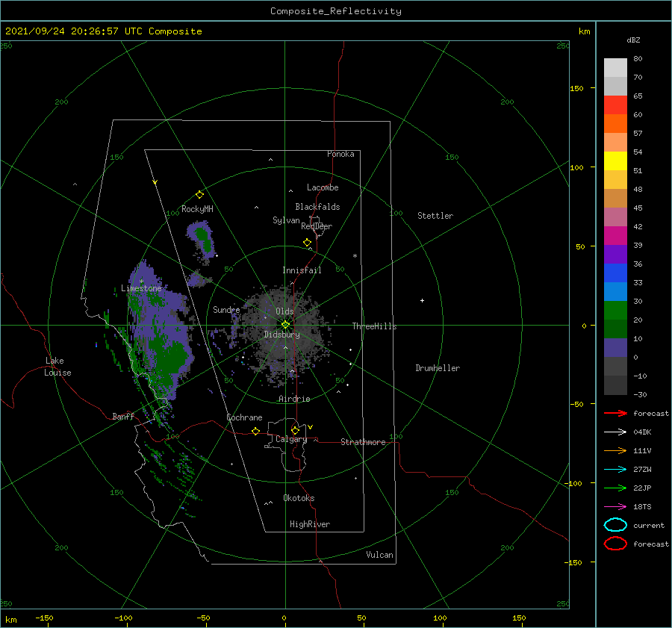The image size is (672, 628).
Task: Click the purple 36-39 dBZ swatch
Action: pyautogui.click(x=615, y=255)
